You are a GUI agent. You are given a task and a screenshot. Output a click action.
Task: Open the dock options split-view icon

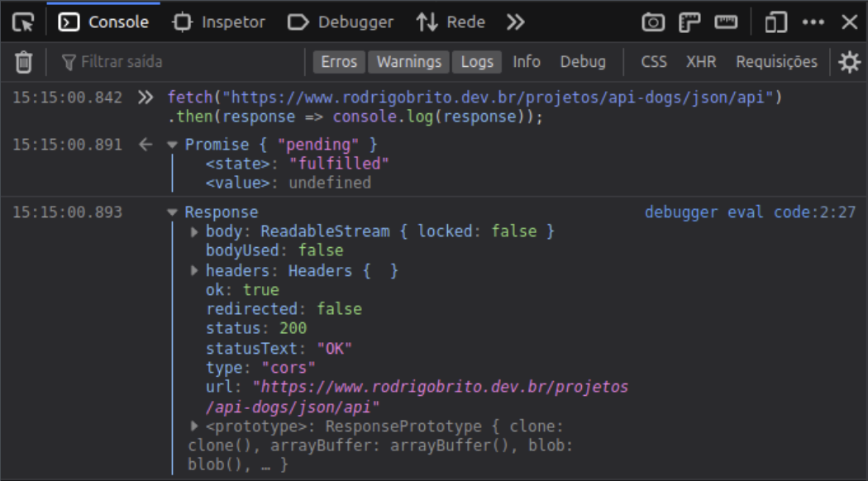775,22
